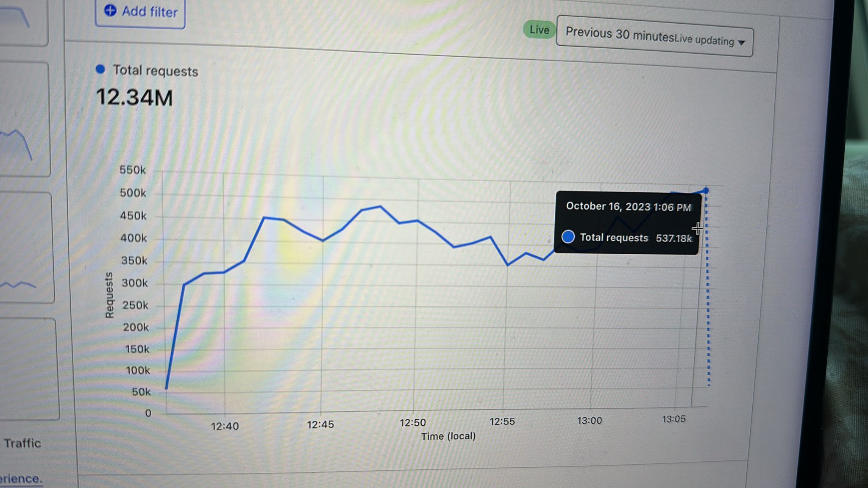Click the 12.34M total requests figure
This screenshot has width=868, height=488.
pos(134,97)
